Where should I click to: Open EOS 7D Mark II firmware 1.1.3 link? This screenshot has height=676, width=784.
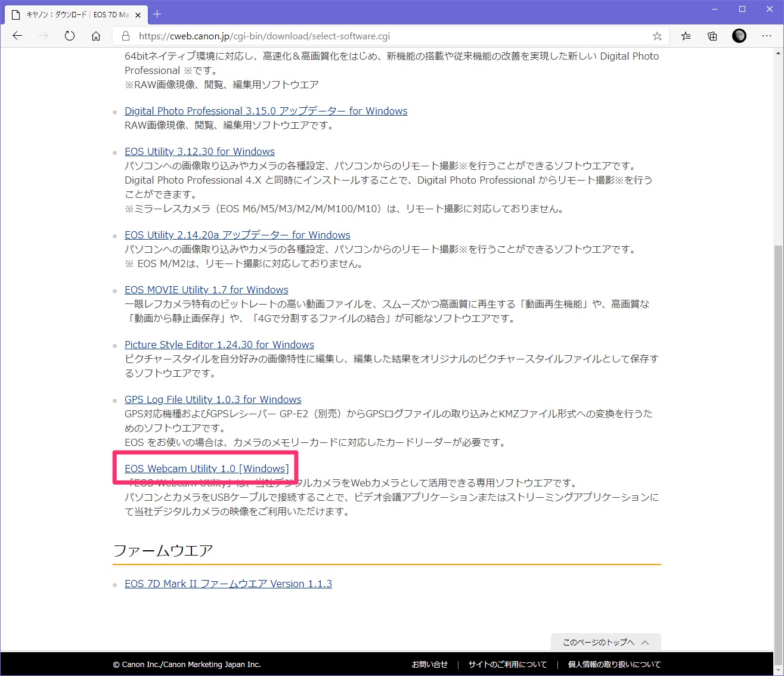coord(228,584)
